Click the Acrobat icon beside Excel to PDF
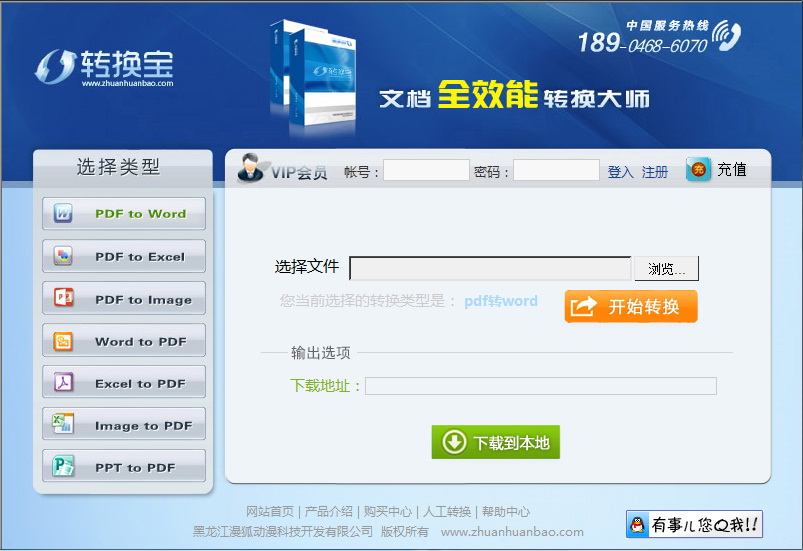 tap(64, 382)
